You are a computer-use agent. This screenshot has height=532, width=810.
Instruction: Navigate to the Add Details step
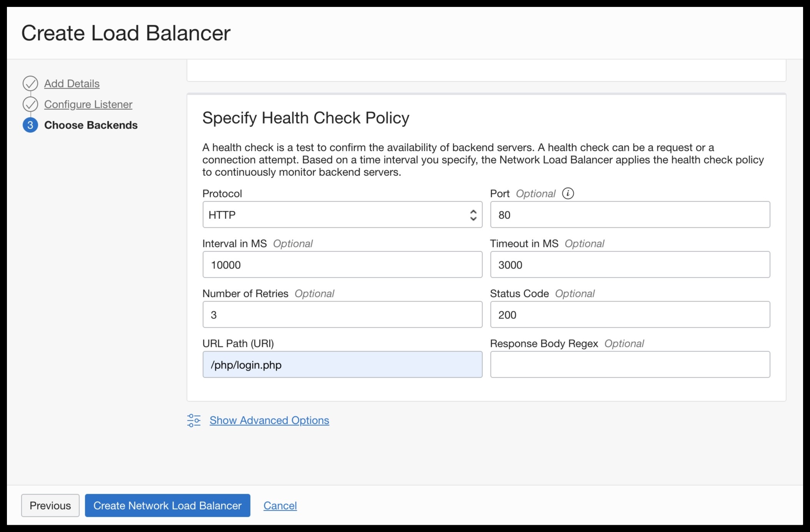pyautogui.click(x=72, y=83)
